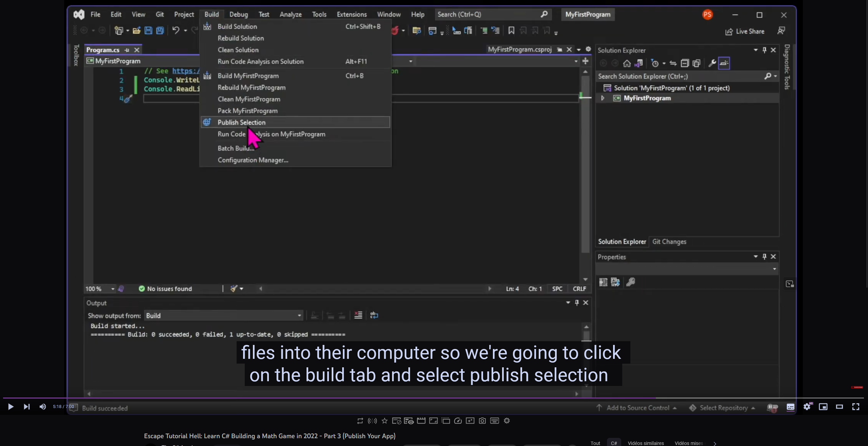Expand the MyFirstProgram tree node
Viewport: 868px width, 446px height.
click(602, 98)
